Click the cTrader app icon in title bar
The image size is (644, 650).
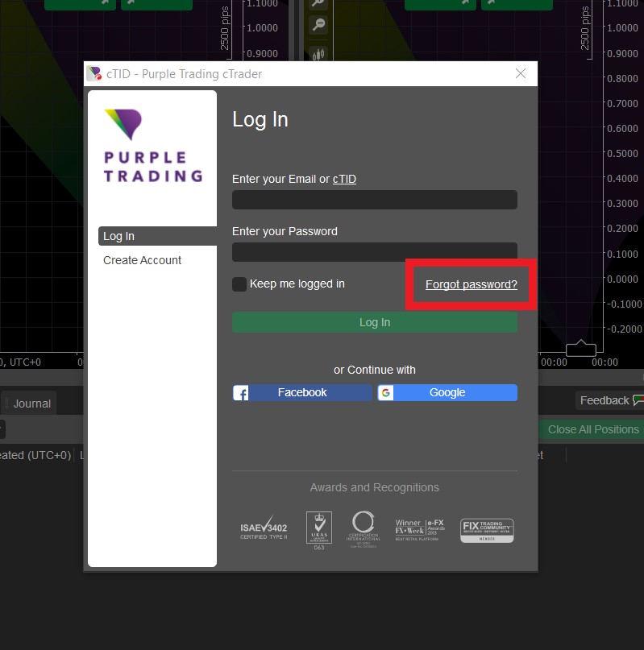pos(94,73)
